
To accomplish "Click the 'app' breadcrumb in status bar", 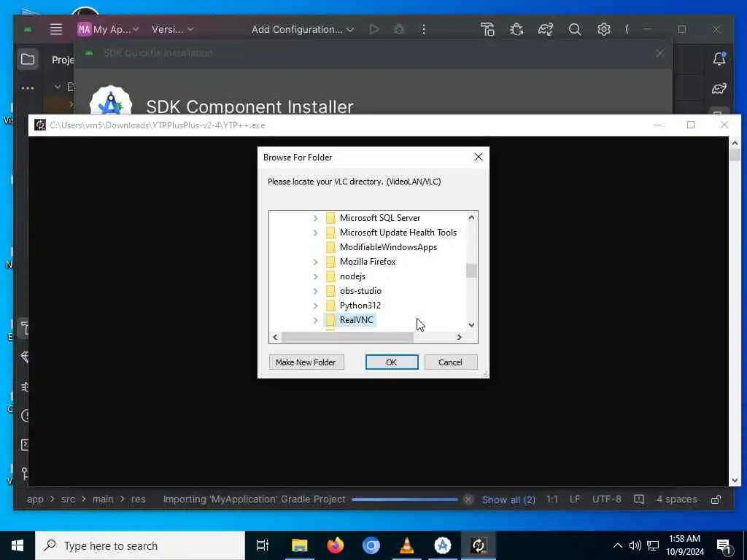I will [35, 499].
